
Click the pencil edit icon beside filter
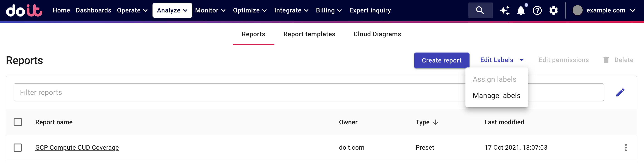pyautogui.click(x=620, y=92)
